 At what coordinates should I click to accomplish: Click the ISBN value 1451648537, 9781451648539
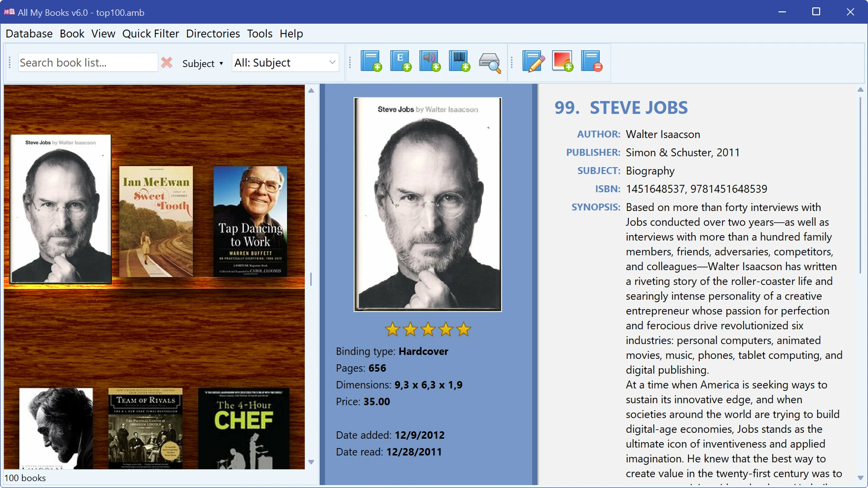(x=696, y=189)
